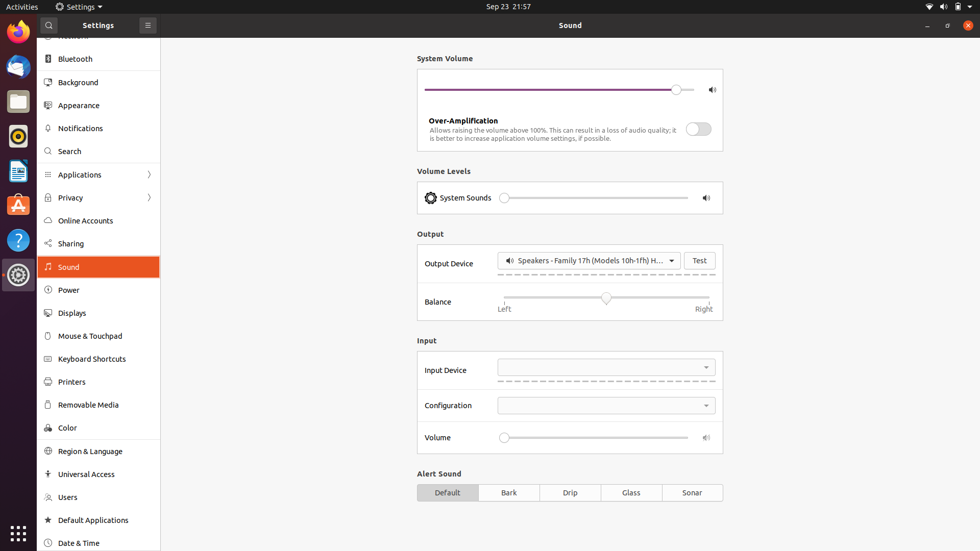The image size is (980, 551).
Task: Show all applications grid
Action: (x=18, y=534)
